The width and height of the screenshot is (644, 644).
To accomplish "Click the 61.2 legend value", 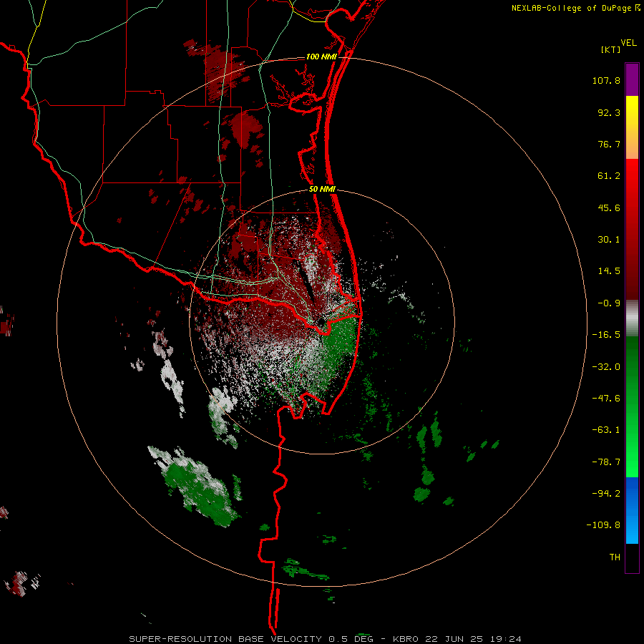I will click(x=609, y=176).
